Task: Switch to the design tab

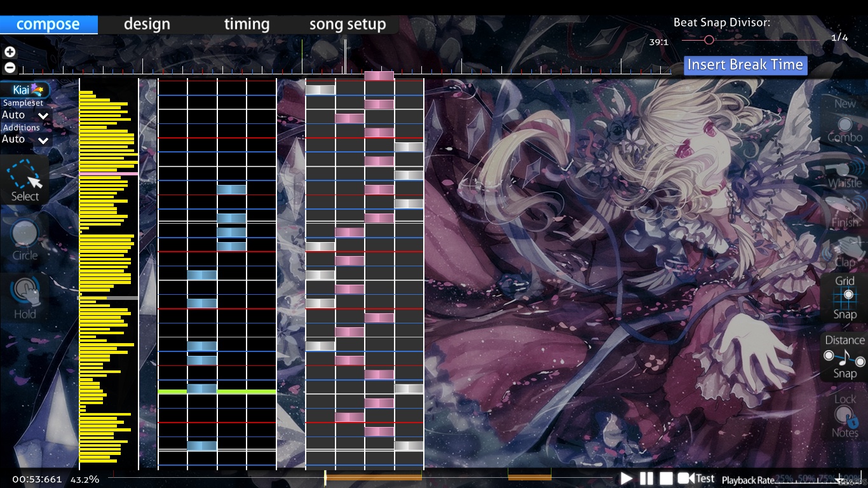Action: pyautogui.click(x=147, y=24)
